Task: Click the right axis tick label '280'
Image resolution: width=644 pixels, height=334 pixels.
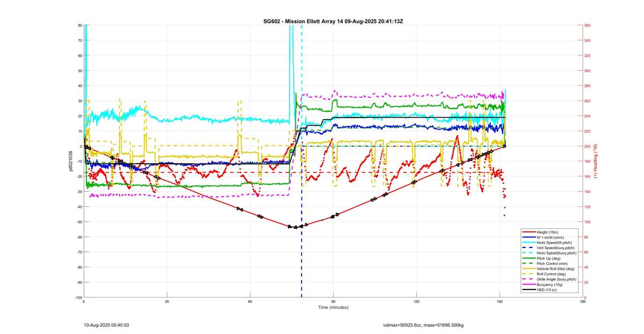Action: click(x=588, y=86)
